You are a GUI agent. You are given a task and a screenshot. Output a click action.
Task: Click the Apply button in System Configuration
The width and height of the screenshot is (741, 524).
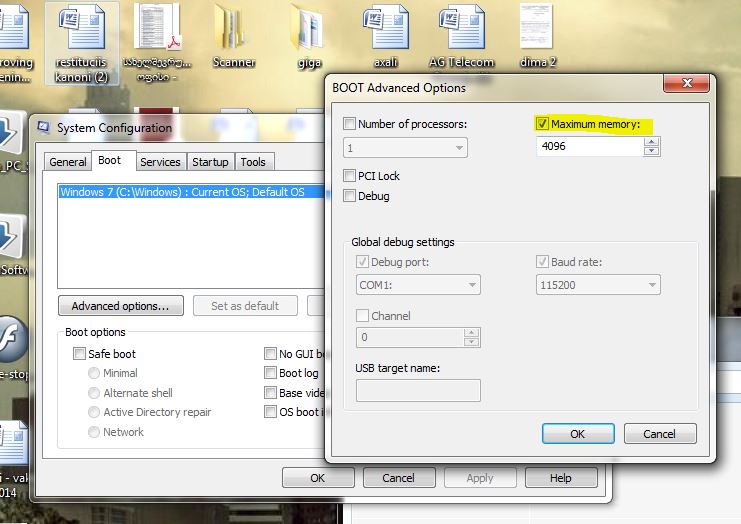pos(480,478)
